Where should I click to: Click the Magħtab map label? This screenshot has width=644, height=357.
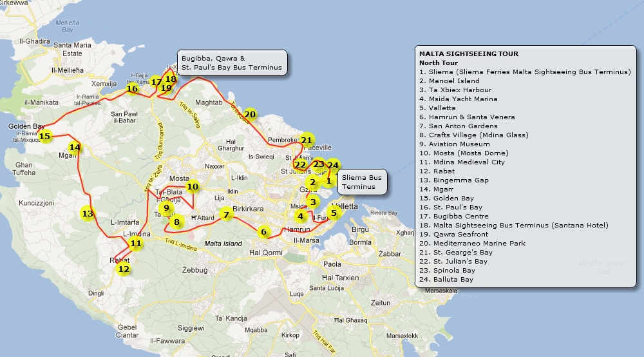[209, 102]
